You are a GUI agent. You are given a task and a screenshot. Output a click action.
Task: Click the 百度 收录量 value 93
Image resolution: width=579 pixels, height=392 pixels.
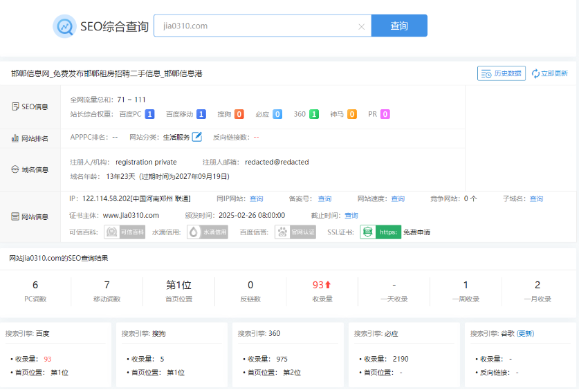(48, 359)
